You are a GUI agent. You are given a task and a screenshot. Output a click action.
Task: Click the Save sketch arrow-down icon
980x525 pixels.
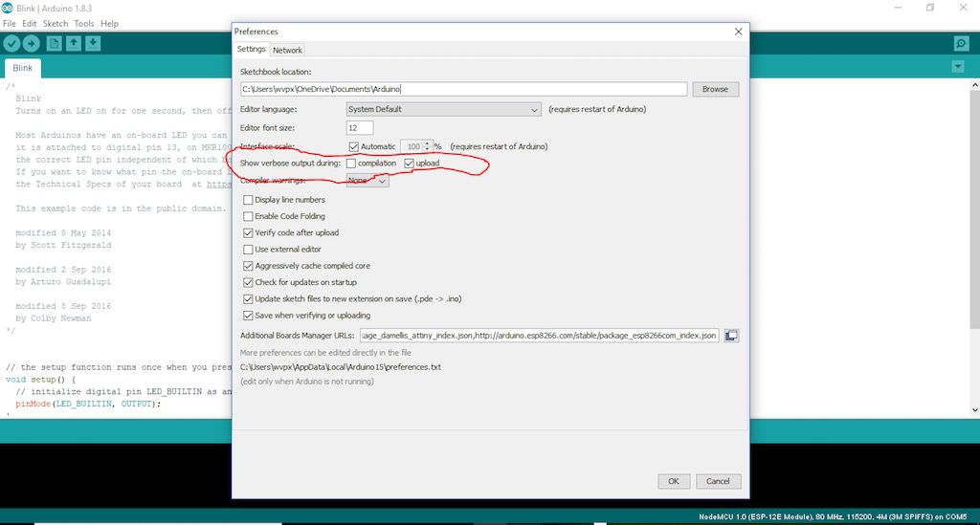coord(93,43)
